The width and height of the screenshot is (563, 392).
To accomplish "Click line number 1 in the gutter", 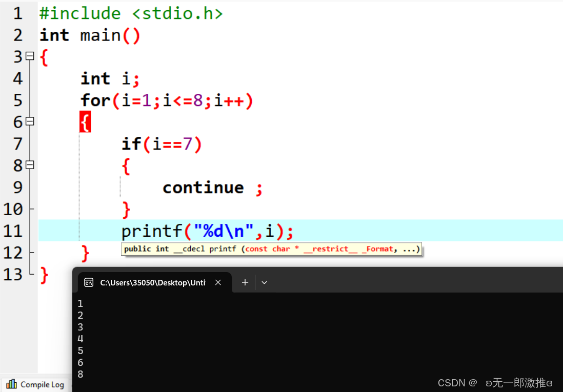I will pyautogui.click(x=17, y=14).
